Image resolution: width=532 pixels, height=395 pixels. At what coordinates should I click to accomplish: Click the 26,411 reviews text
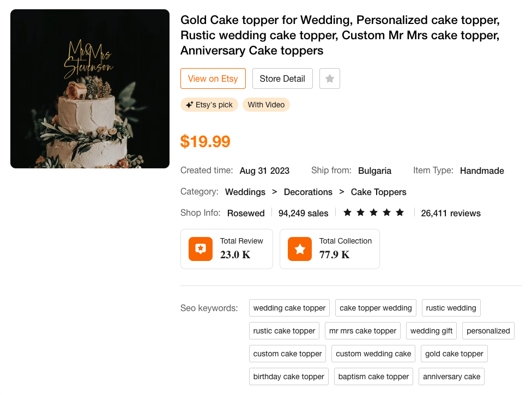point(451,213)
